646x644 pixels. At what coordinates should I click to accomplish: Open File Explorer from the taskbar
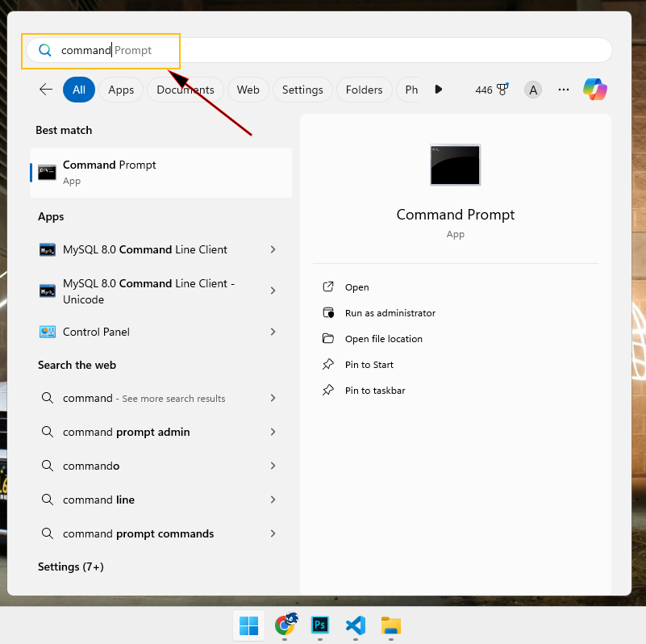click(391, 625)
